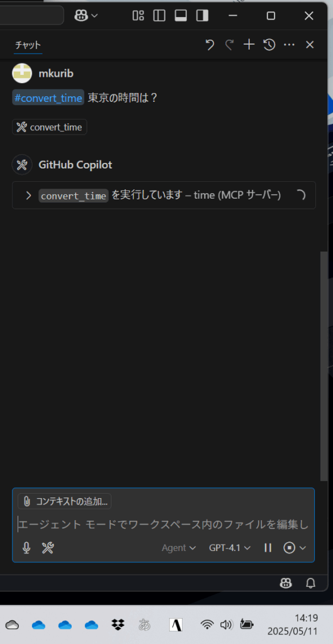Start a new chat with the plus icon
333x644 pixels.
pos(249,45)
